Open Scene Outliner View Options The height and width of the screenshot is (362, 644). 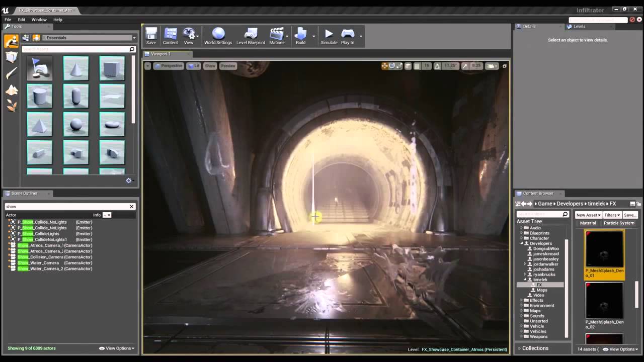tap(117, 348)
